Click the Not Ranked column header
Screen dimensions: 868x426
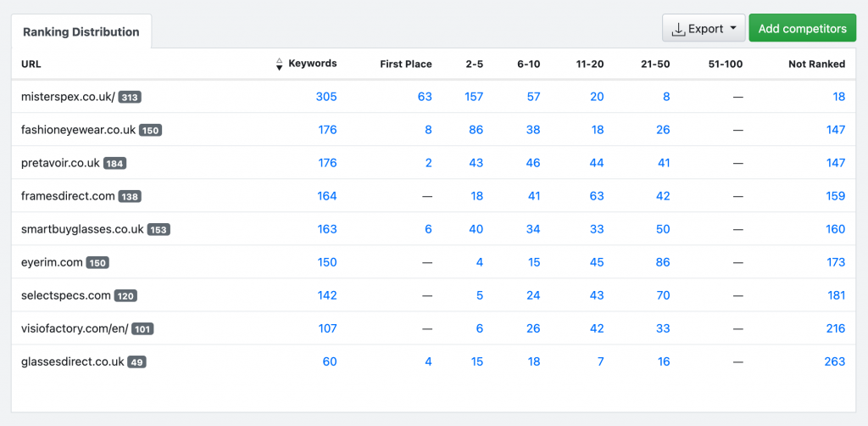[x=816, y=64]
